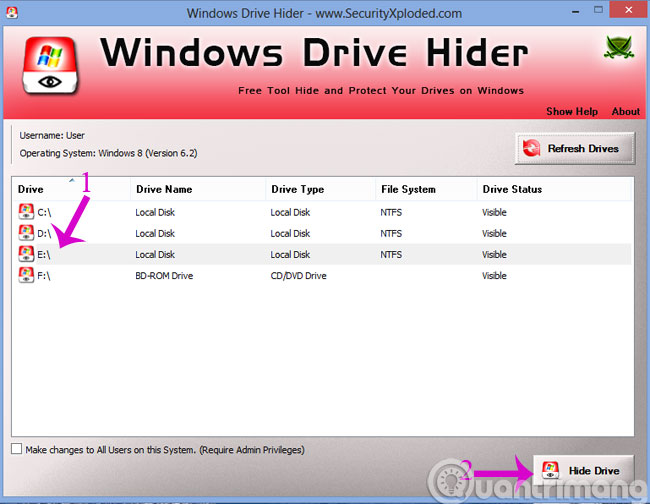Click the drive icon beside E:\

(x=26, y=254)
